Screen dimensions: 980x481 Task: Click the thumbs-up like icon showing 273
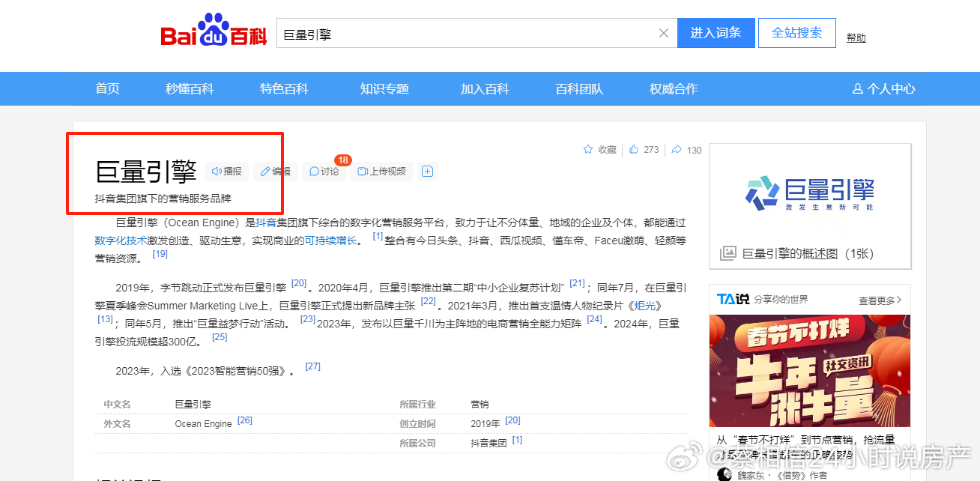[x=634, y=150]
